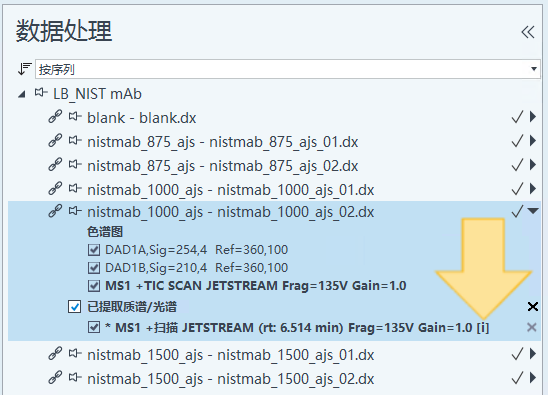Screen dimensions: 548x395
Task: Click the 已提取质谱/光谱 label
Action: (132, 307)
